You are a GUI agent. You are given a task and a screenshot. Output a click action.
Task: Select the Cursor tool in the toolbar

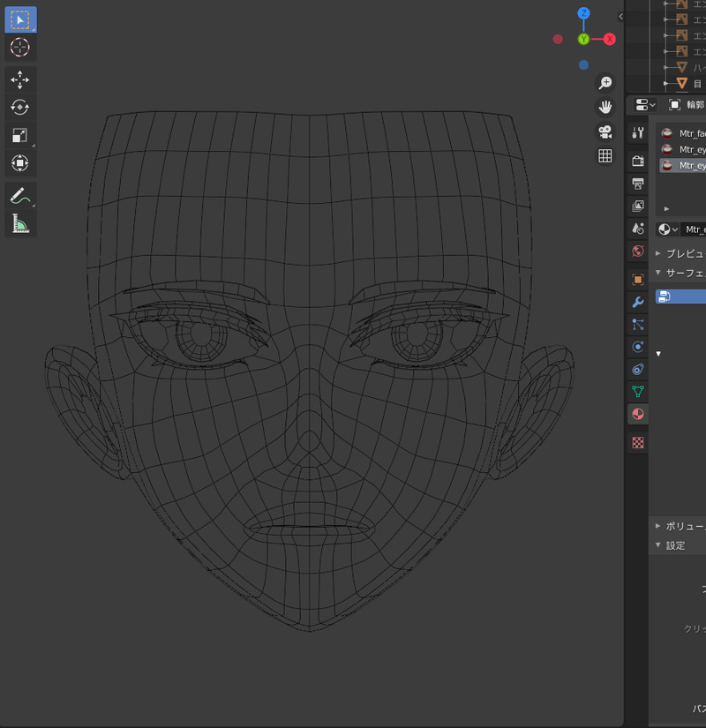point(19,47)
